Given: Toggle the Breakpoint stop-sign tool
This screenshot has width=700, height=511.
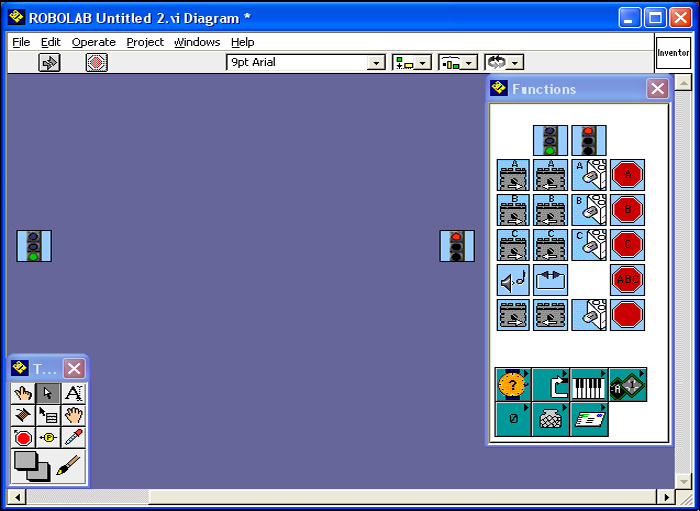Looking at the screenshot, I should click(23, 438).
